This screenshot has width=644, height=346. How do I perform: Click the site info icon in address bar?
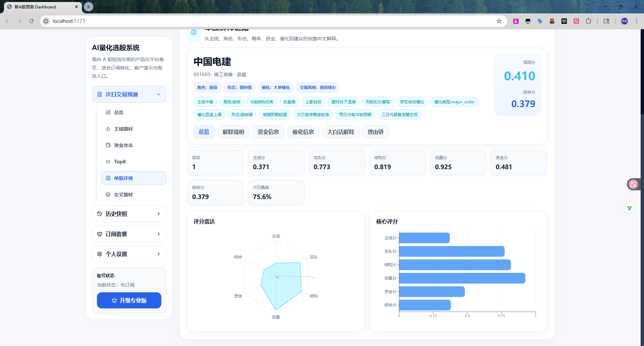[x=46, y=21]
